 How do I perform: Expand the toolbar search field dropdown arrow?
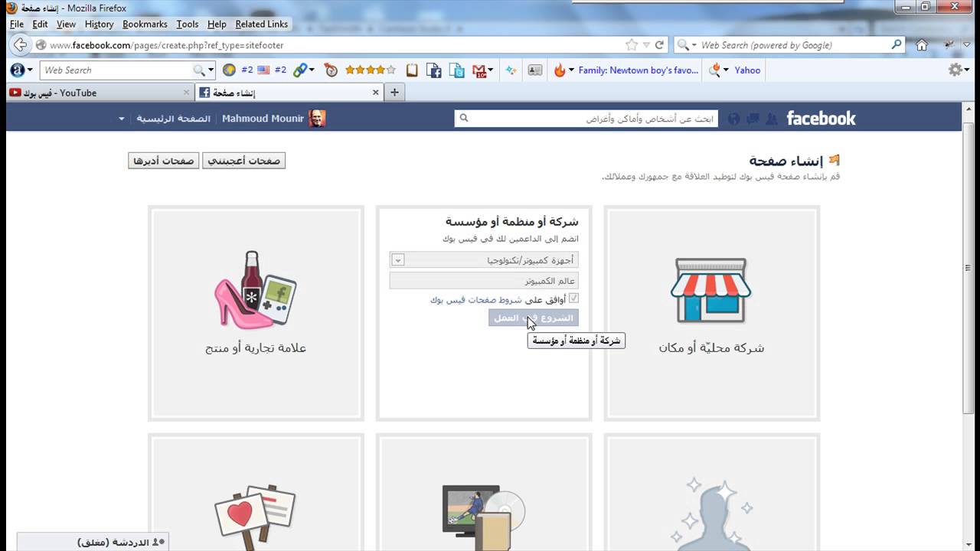[x=211, y=70]
